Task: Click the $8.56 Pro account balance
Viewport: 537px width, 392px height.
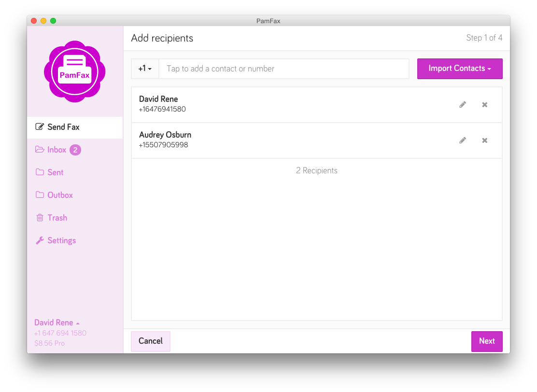Action: 49,343
